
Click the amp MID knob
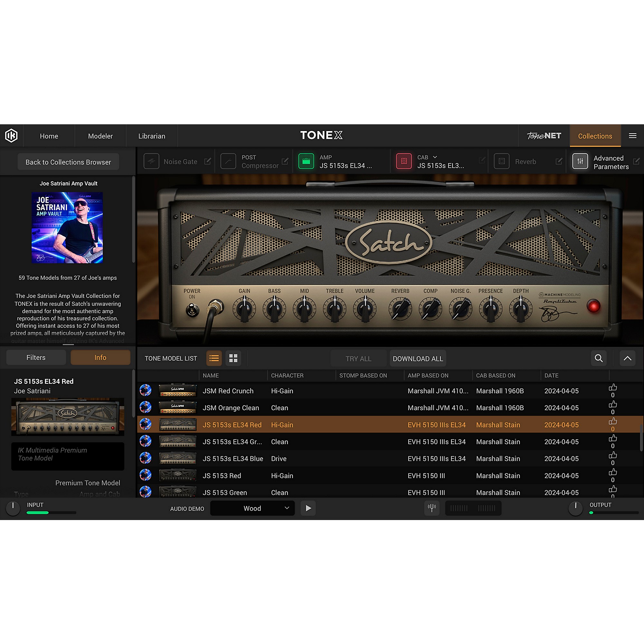pos(304,308)
